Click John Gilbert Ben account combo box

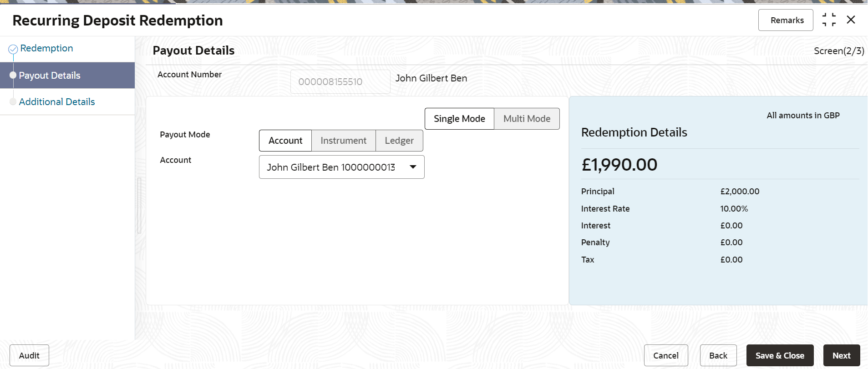331,167
